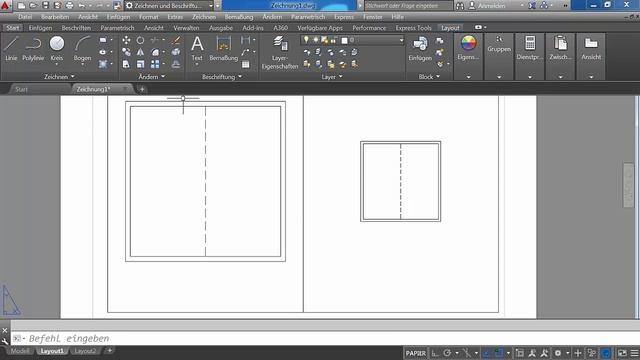
Task: Toggle clean screen in status bar
Action: tap(622, 353)
